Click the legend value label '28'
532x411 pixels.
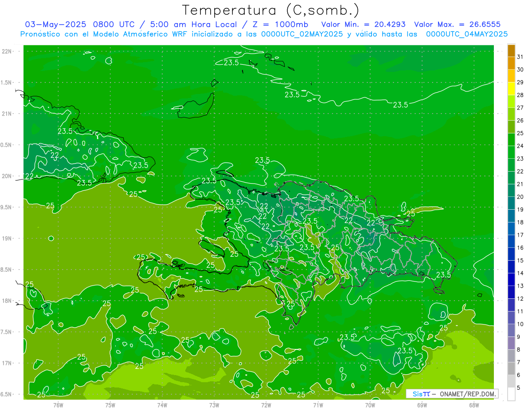520,95
